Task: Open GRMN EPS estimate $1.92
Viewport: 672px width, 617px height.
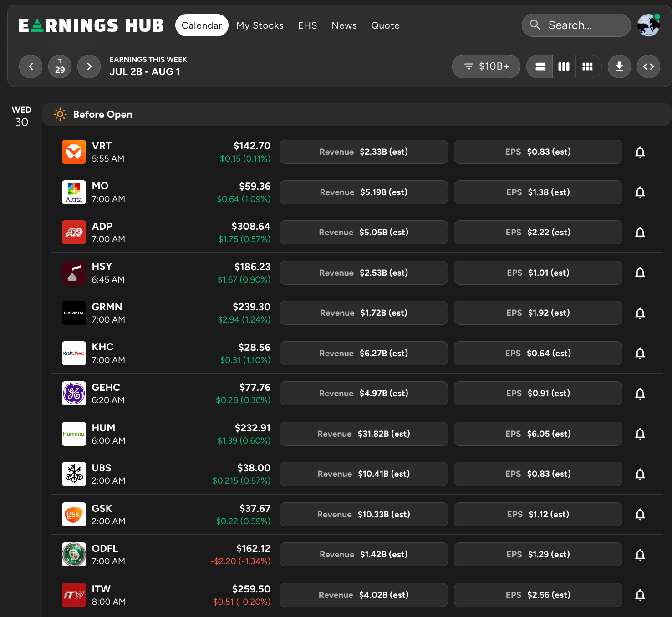Action: pos(538,313)
